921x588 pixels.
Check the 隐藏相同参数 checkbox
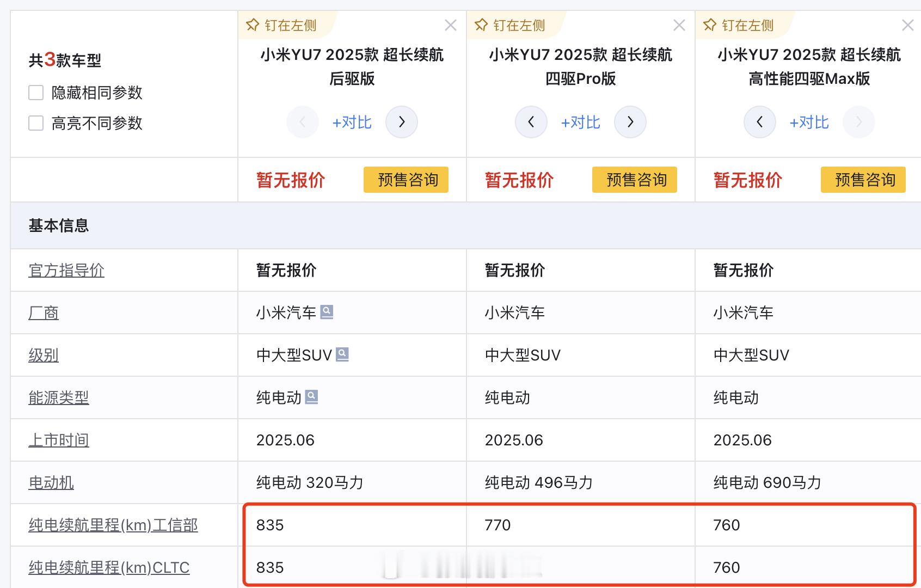(36, 93)
